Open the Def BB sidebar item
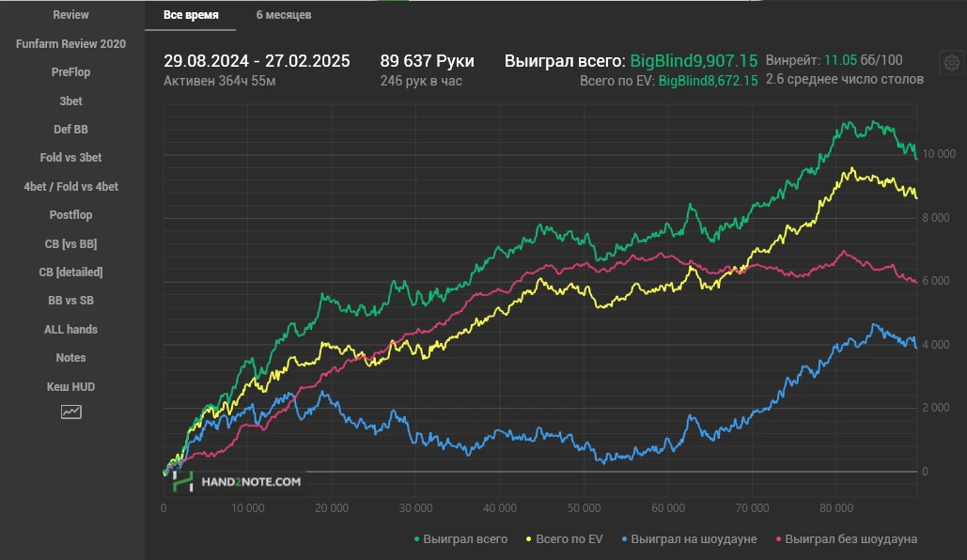 (71, 130)
